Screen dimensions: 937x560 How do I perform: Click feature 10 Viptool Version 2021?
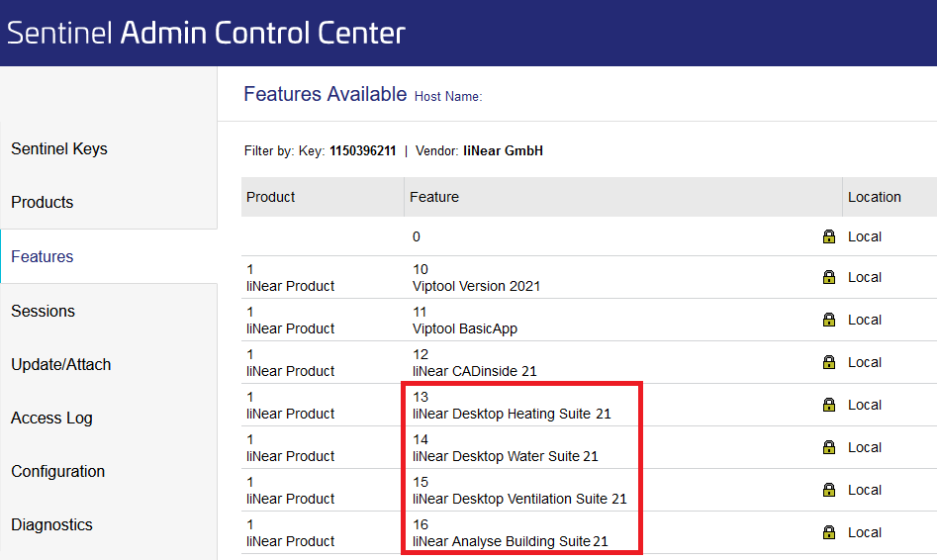click(x=476, y=278)
